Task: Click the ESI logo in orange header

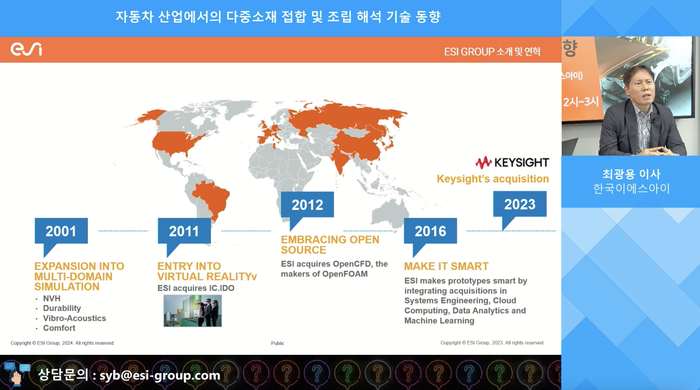Action: (x=26, y=49)
